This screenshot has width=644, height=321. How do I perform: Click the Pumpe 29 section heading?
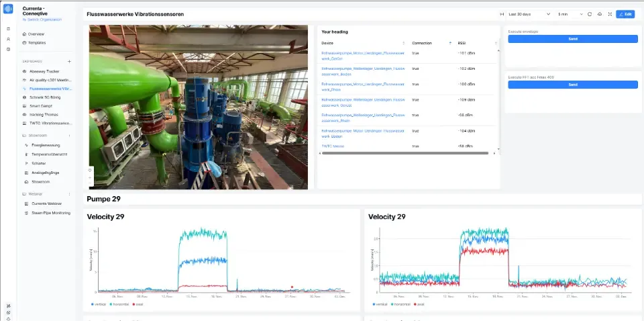point(103,199)
